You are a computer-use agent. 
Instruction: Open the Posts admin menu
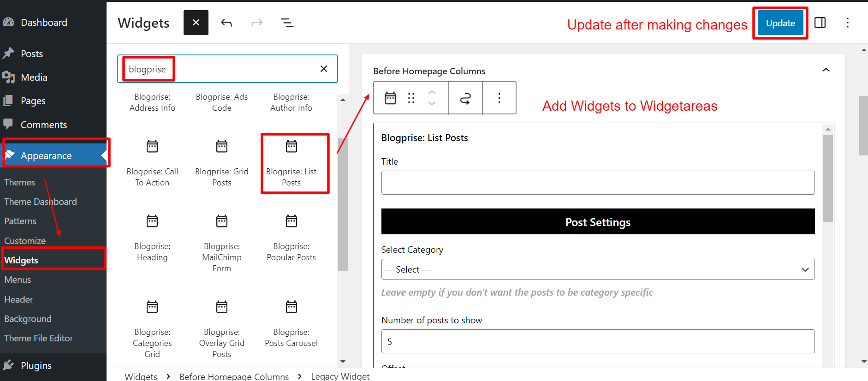coord(32,54)
